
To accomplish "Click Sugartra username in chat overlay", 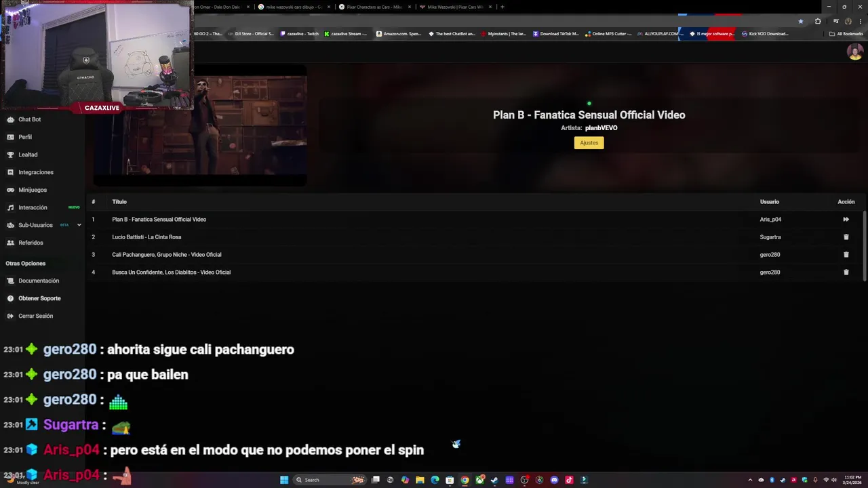I will click(71, 424).
